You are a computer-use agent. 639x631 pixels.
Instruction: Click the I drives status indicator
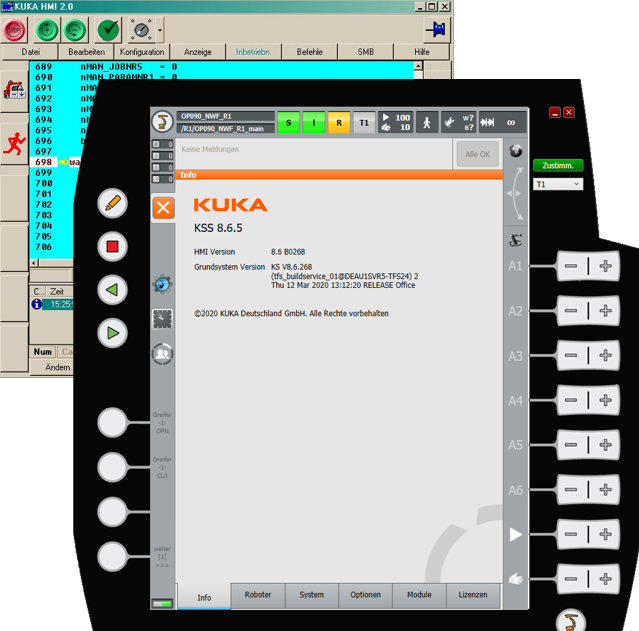coord(314,122)
